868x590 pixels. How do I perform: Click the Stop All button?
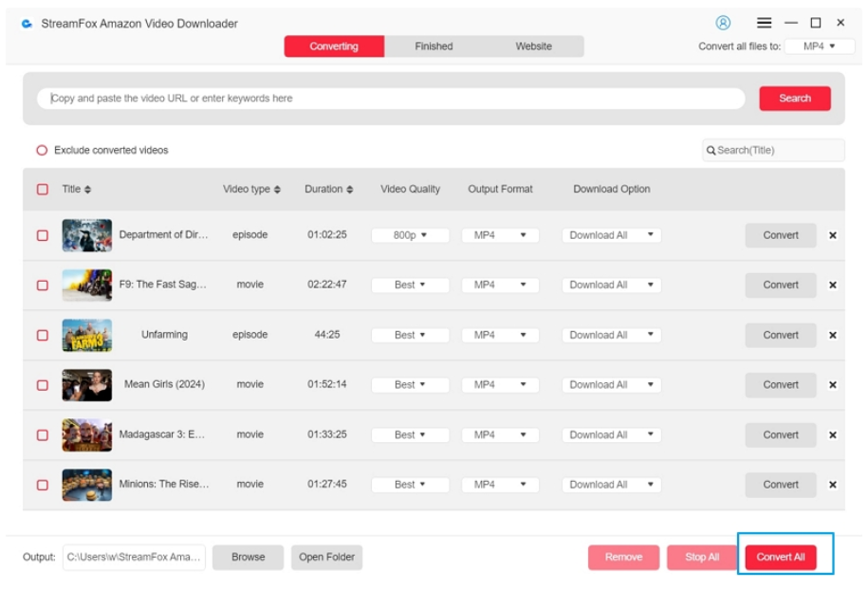702,558
